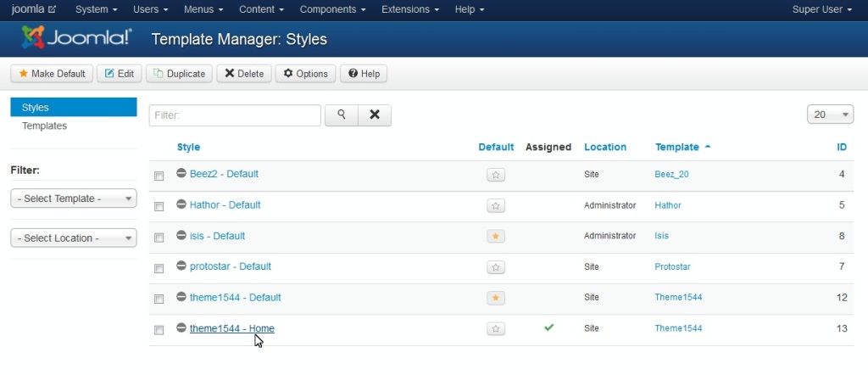The height and width of the screenshot is (375, 868).
Task: Tick the checkbox for protostar - Default
Action: pos(159,269)
